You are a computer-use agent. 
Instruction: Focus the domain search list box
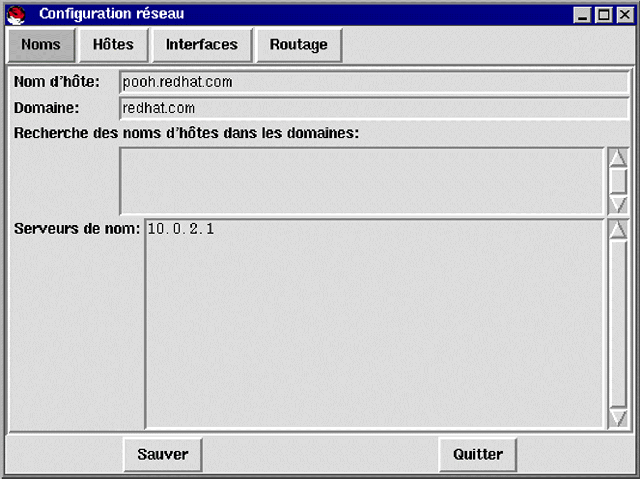[x=362, y=181]
